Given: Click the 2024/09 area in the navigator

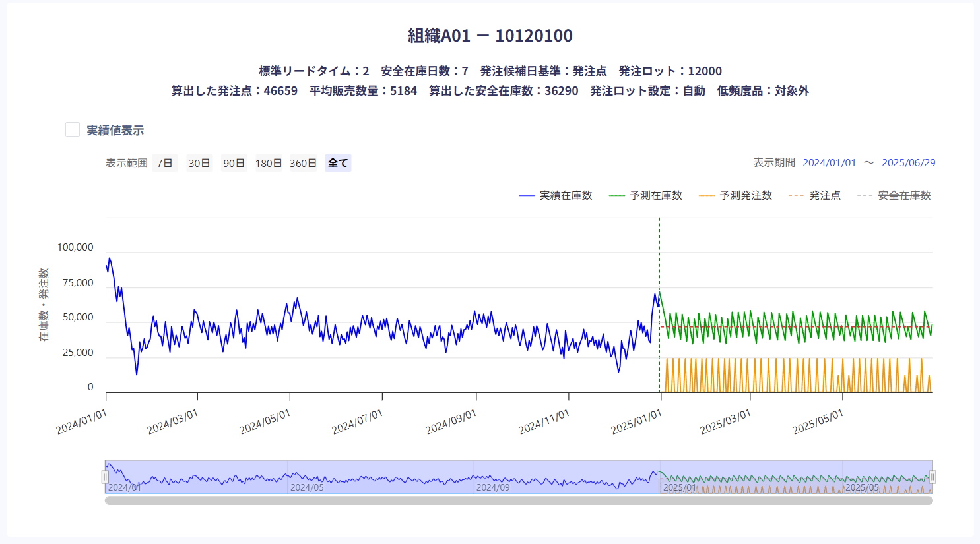Looking at the screenshot, I should tap(492, 481).
